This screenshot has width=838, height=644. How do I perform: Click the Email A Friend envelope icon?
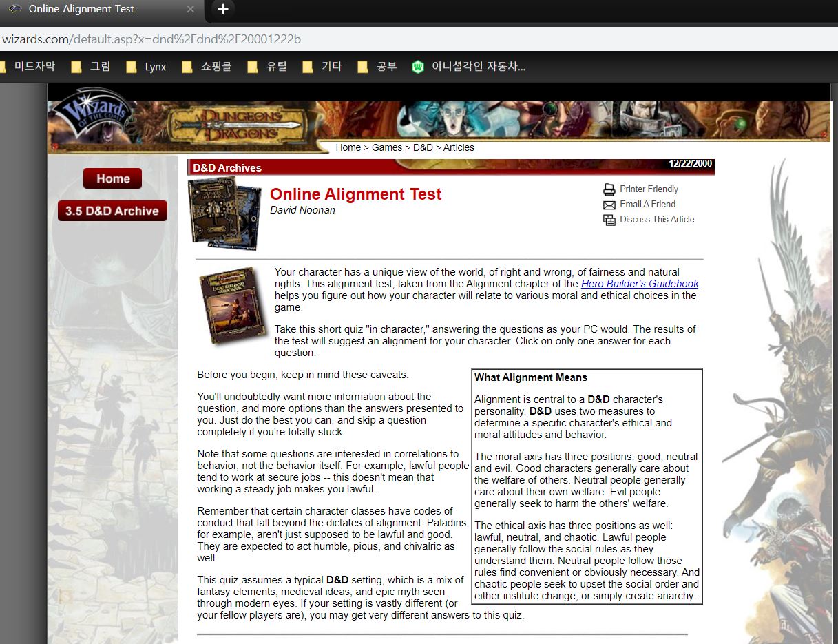(609, 205)
